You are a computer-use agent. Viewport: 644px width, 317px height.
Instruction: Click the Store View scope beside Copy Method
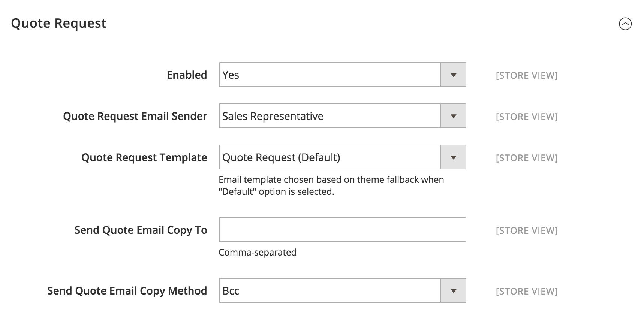[526, 291]
